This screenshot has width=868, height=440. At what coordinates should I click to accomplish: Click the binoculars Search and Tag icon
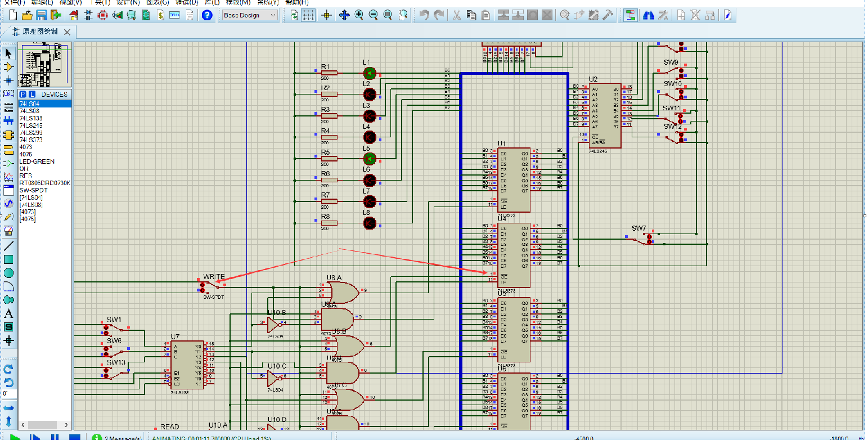coord(648,15)
